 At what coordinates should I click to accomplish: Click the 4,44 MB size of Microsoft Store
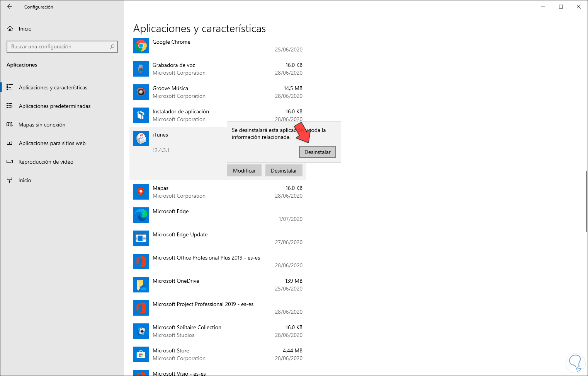click(x=292, y=350)
